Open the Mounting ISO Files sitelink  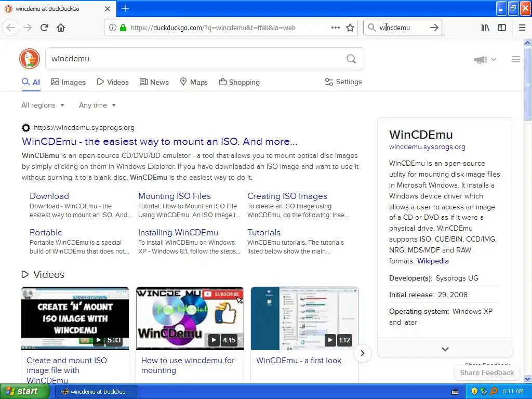[x=175, y=196]
